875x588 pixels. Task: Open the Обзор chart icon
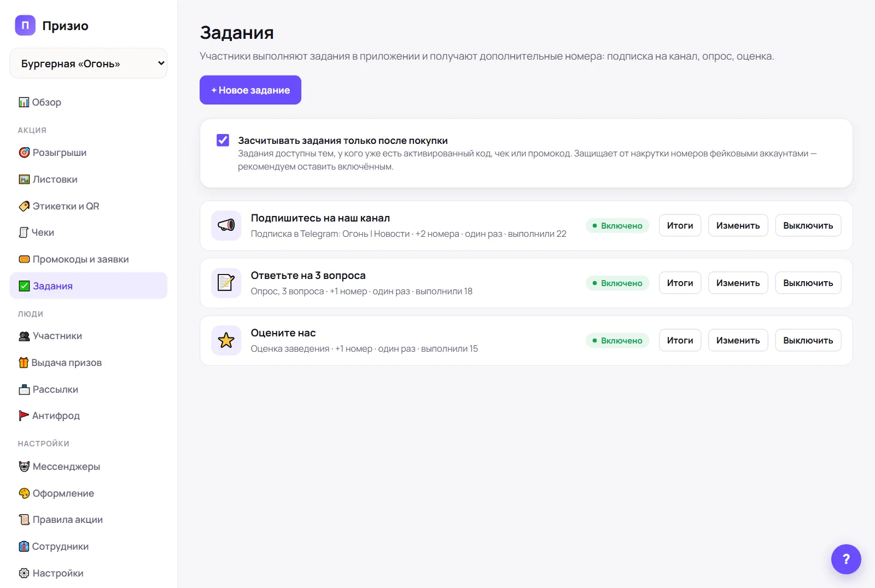coord(24,102)
